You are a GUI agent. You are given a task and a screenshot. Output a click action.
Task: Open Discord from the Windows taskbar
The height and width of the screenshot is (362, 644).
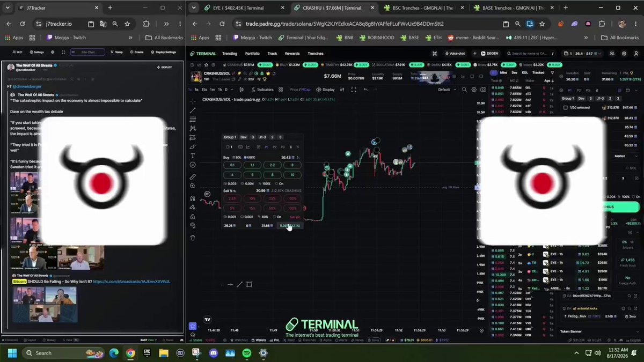pyautogui.click(x=214, y=353)
